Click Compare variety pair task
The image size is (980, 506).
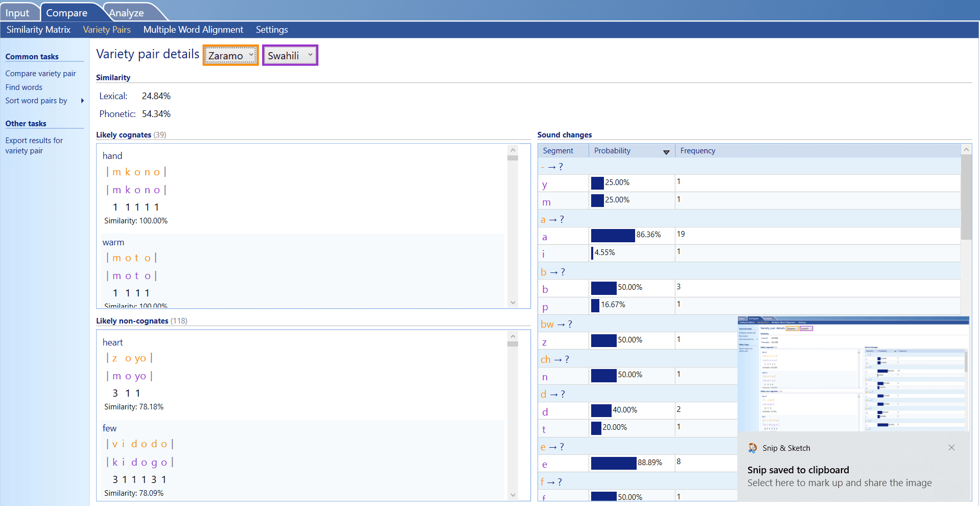click(x=40, y=73)
